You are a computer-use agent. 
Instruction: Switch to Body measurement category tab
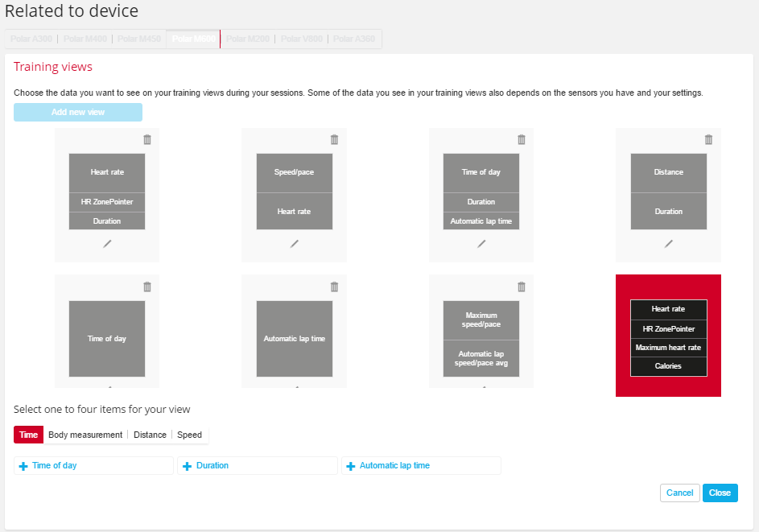point(85,435)
